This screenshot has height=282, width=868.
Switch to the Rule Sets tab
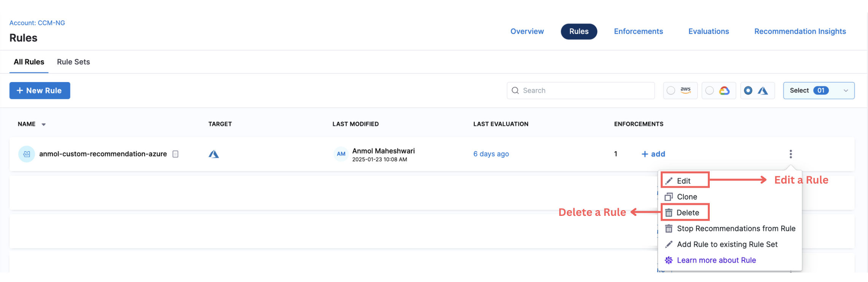73,62
